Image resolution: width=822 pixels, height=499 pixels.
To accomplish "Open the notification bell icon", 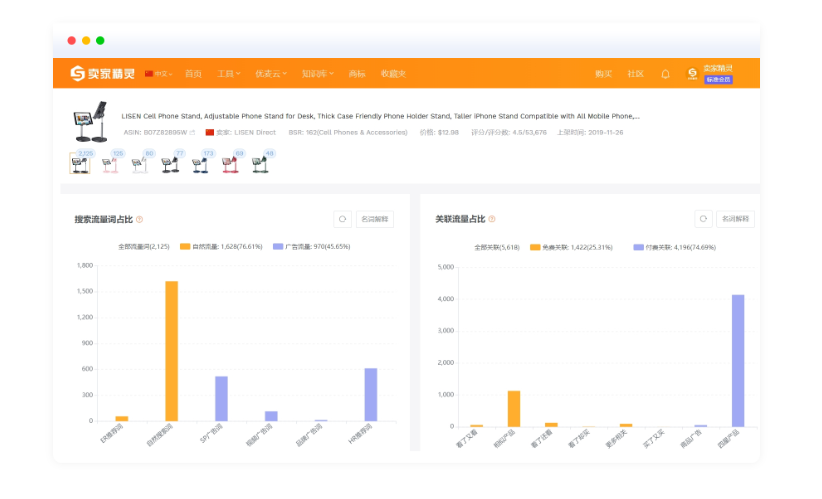I will tap(665, 74).
